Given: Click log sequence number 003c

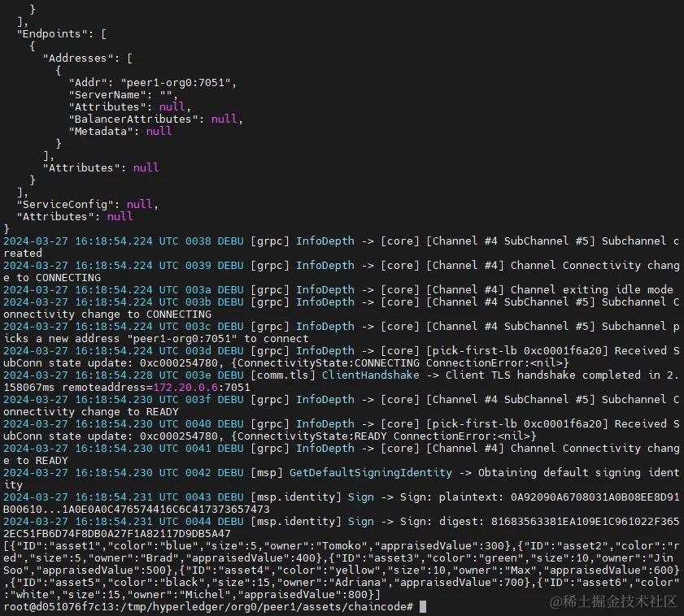Looking at the screenshot, I should (x=198, y=327).
